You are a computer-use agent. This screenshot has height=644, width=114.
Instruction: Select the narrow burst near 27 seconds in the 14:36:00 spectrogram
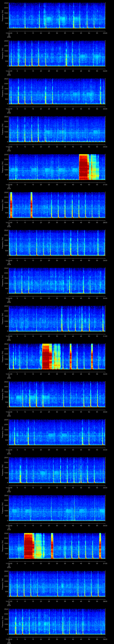[52, 546]
